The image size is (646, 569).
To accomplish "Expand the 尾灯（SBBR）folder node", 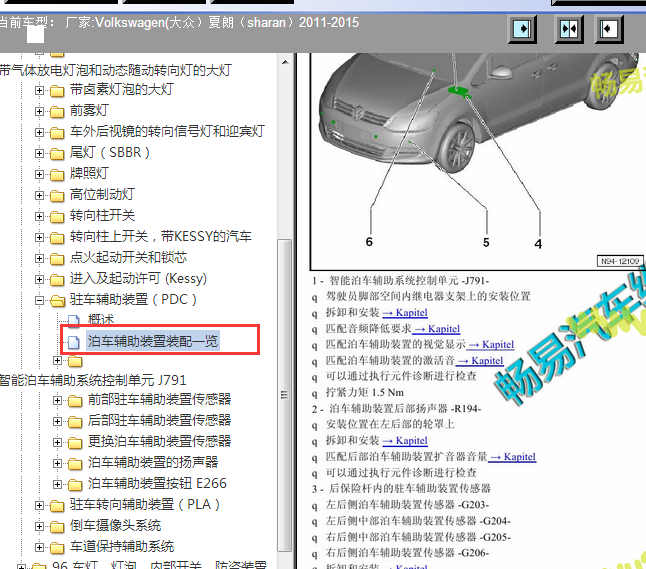I will coord(40,153).
